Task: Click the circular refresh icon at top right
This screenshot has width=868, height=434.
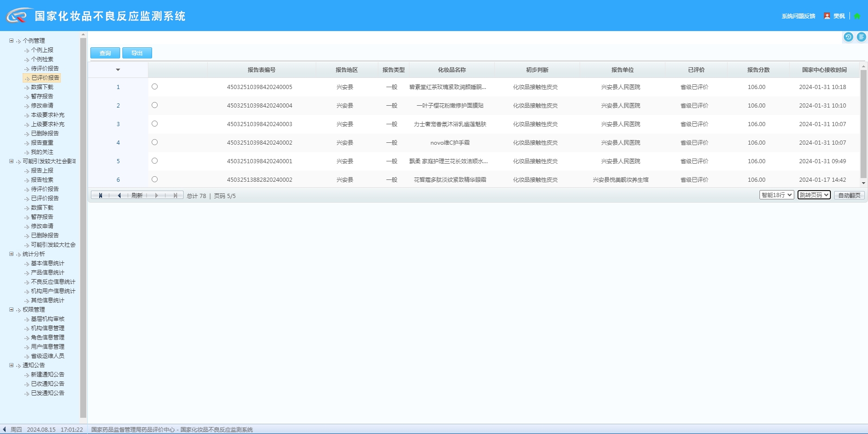Action: [x=848, y=37]
